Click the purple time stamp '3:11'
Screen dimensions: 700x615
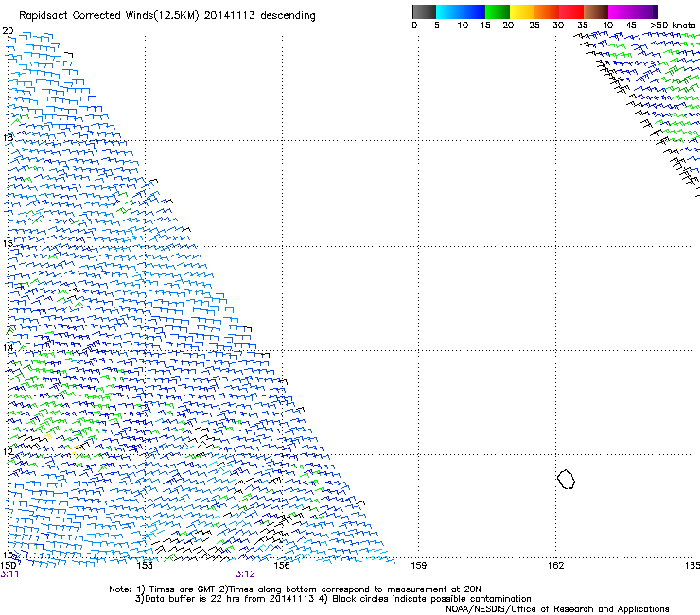click(9, 574)
